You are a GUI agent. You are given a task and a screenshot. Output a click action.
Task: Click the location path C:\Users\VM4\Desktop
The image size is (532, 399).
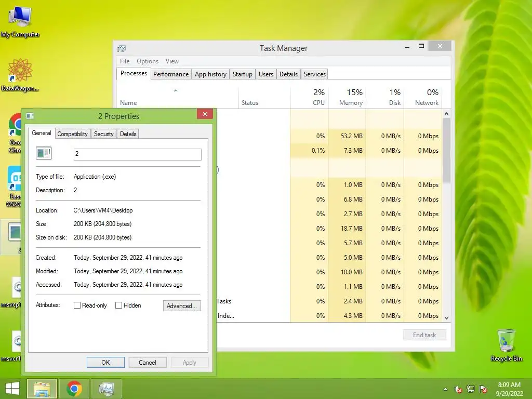103,210
